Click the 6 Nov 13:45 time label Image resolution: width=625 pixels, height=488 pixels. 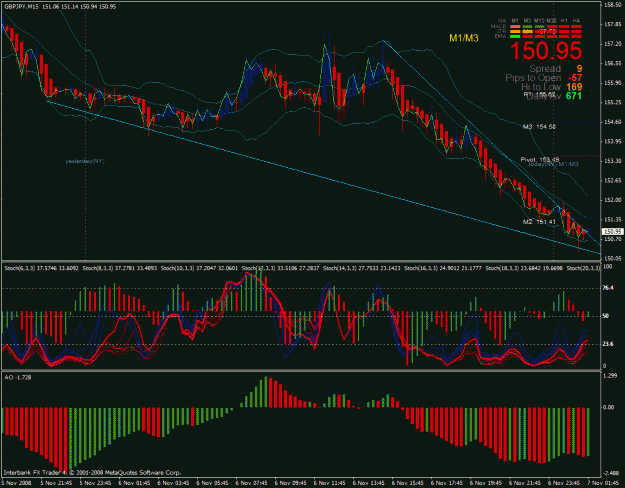368,483
